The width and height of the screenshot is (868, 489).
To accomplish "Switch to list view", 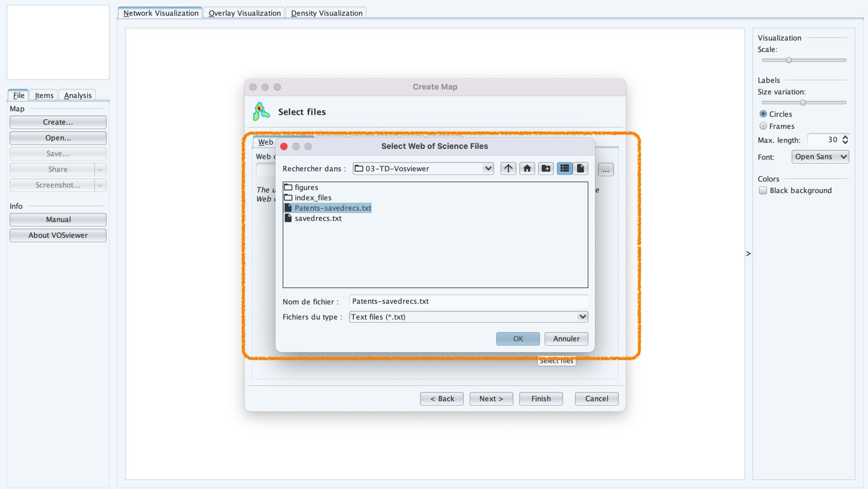I will click(x=565, y=168).
